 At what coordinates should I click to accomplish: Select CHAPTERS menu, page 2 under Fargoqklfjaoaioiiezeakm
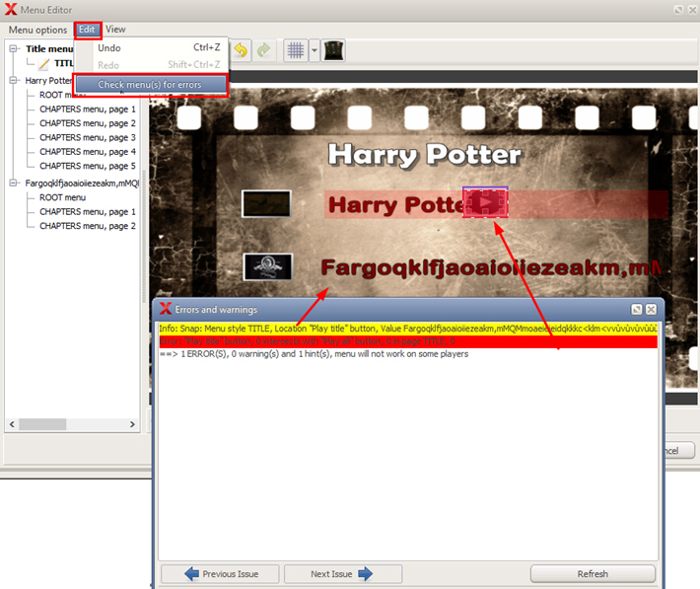[x=88, y=226]
